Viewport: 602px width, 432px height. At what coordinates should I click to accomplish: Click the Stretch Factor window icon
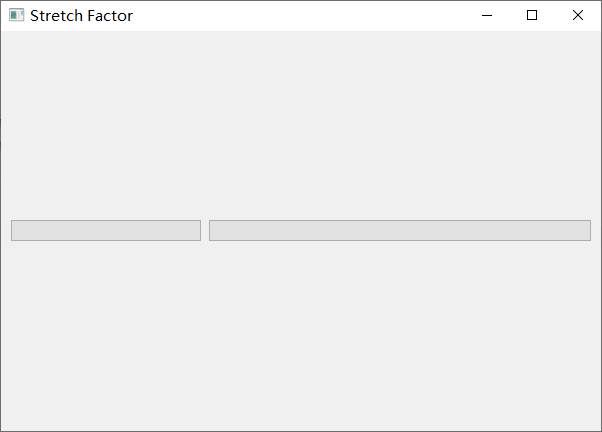(x=16, y=15)
